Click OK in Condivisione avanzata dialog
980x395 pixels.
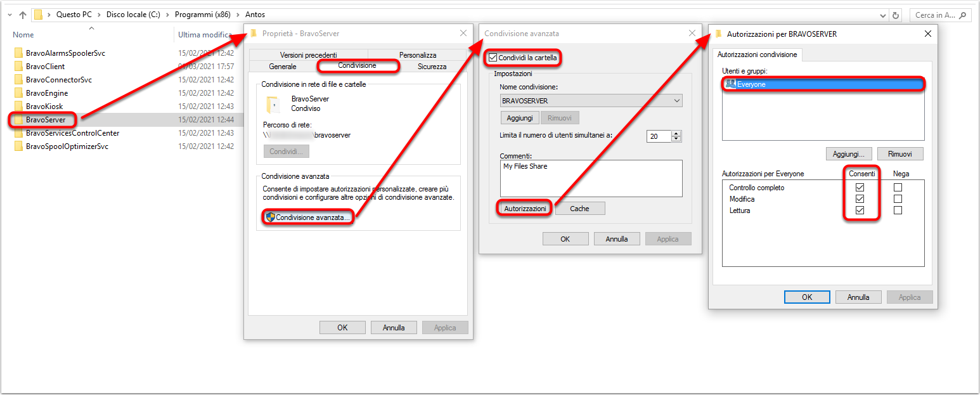(565, 239)
